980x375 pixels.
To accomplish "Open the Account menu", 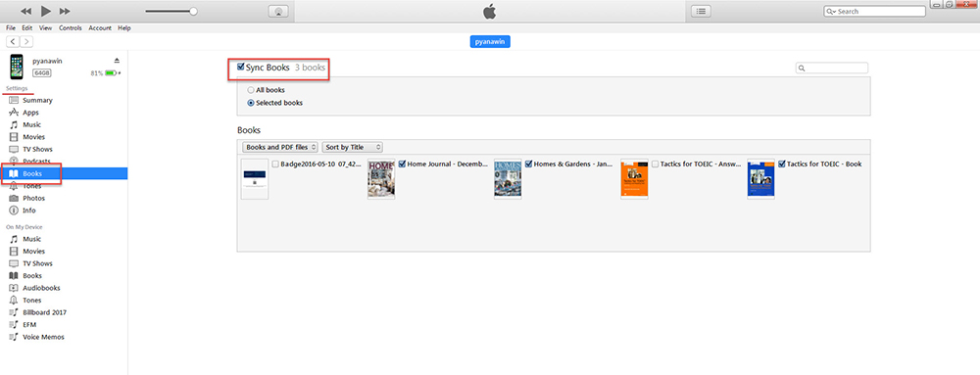I will click(x=100, y=28).
